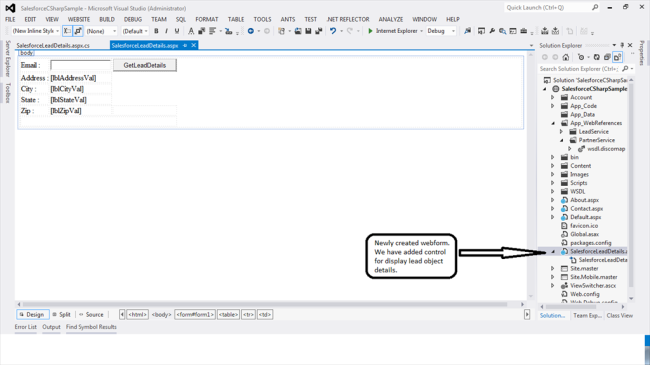Click the Collapse All icon in Solution Explorer
The width and height of the screenshot is (650, 365).
pyautogui.click(x=607, y=57)
